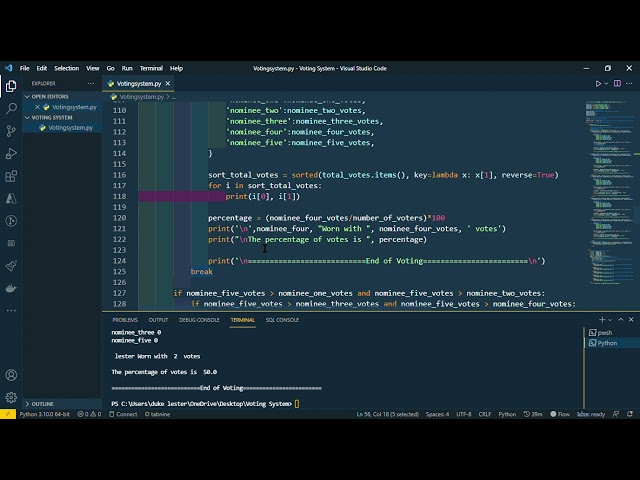The image size is (640, 480).
Task: Open the Manage gear menu
Action: point(11,397)
